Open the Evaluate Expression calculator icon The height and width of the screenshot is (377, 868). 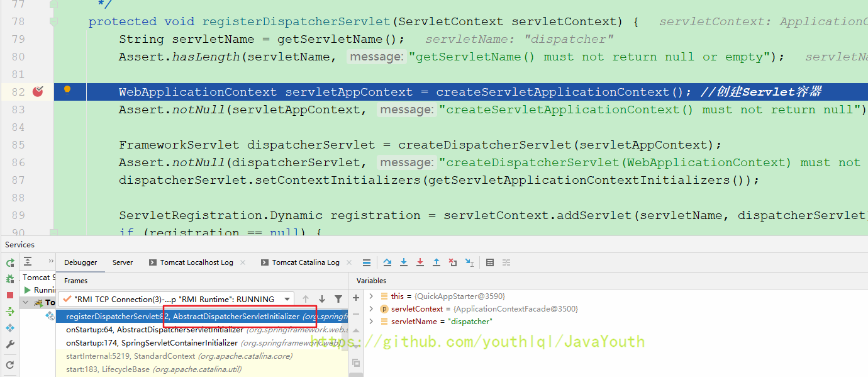490,262
